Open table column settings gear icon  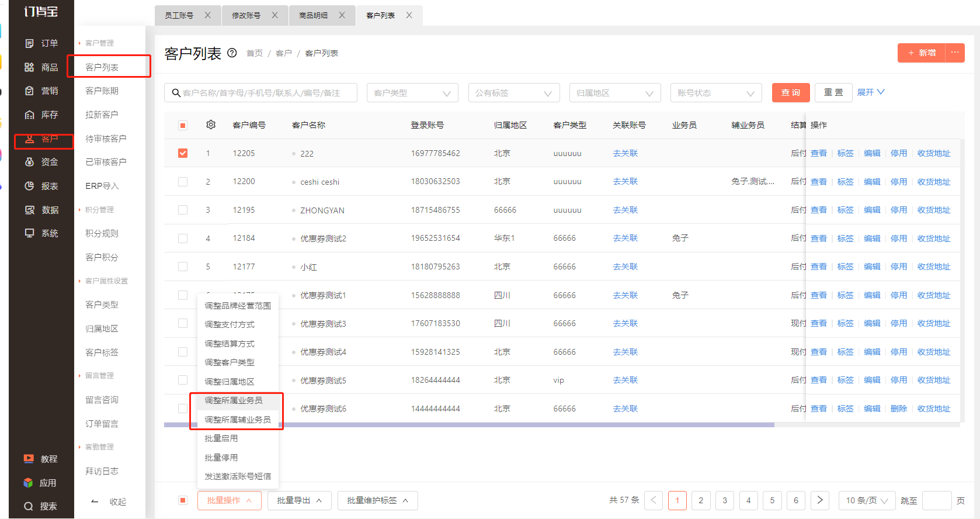(211, 124)
